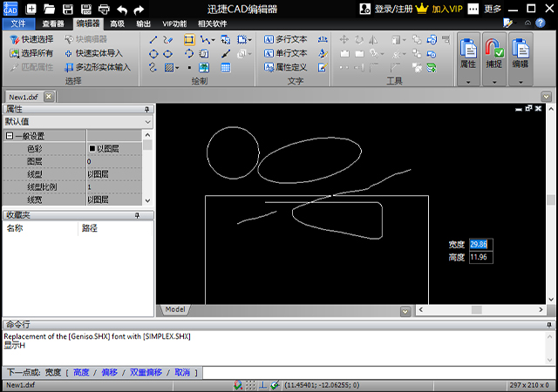Pin the 属性 panel

146,110
